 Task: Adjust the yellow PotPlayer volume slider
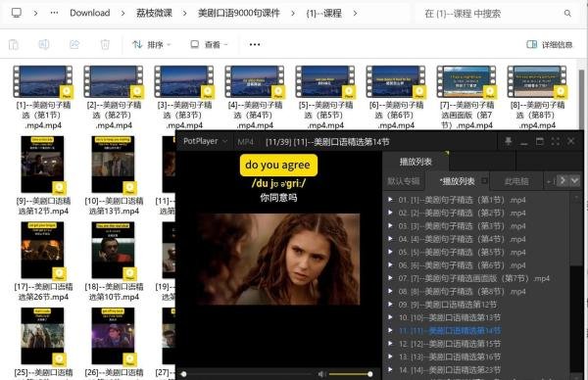click(351, 374)
